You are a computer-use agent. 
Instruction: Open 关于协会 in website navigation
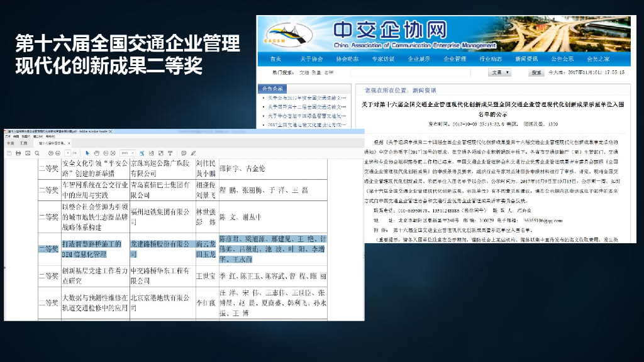(311, 59)
